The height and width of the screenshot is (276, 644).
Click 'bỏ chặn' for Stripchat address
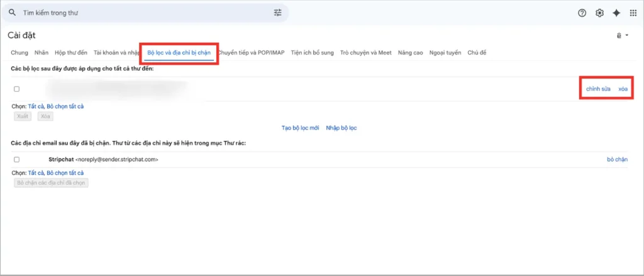[618, 159]
